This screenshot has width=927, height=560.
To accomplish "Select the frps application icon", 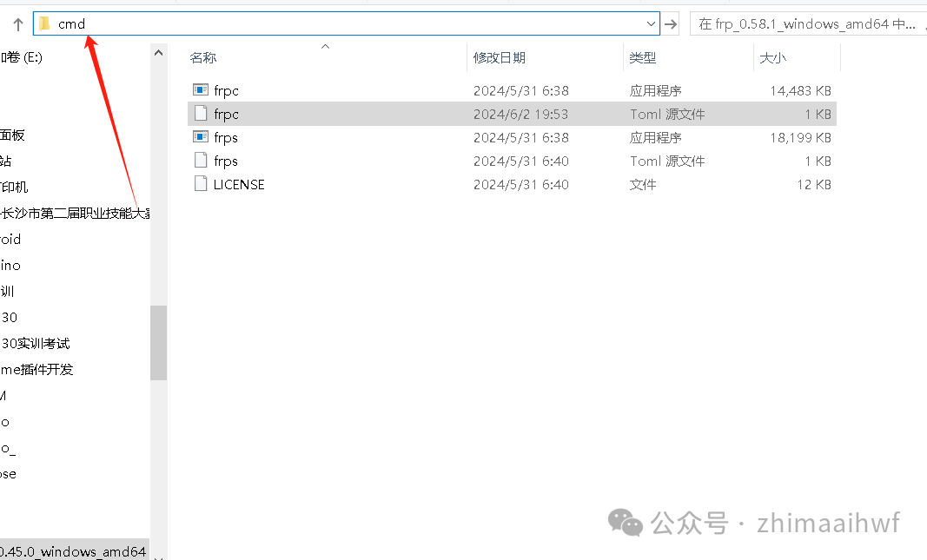I will click(201, 137).
